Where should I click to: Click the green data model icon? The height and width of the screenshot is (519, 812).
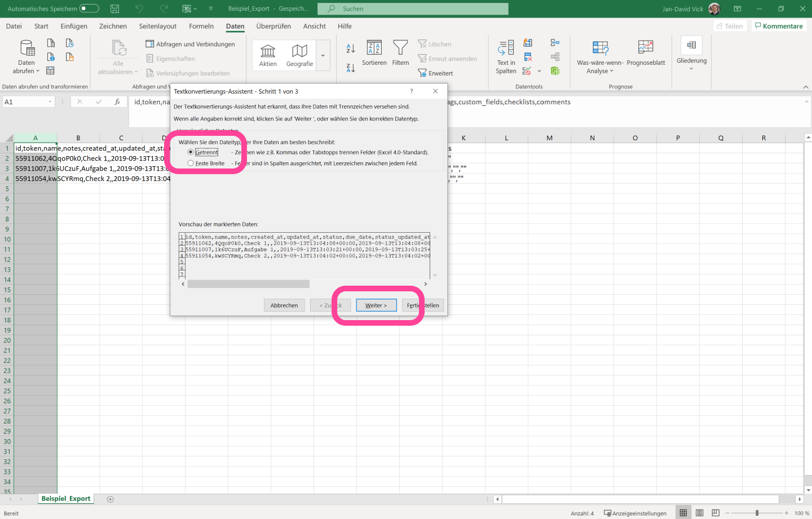pos(555,71)
